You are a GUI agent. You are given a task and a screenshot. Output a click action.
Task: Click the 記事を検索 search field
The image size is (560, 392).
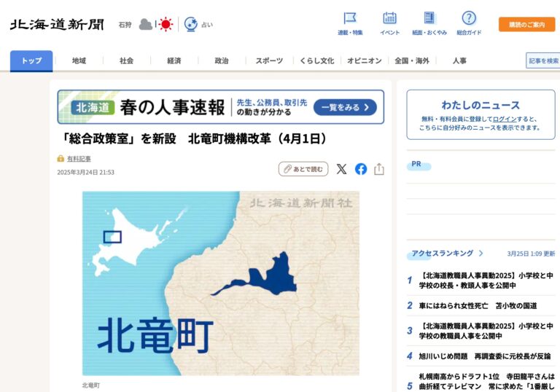coord(543,61)
